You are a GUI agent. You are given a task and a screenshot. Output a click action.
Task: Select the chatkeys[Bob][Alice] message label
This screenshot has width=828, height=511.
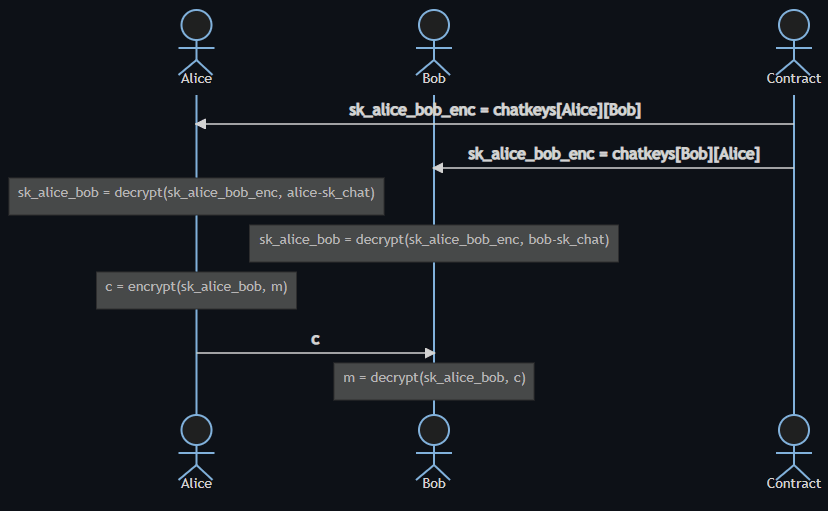point(613,154)
